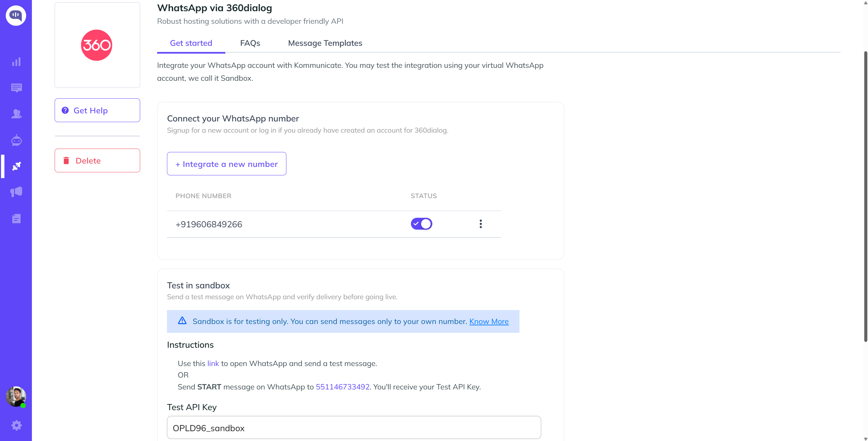Open the conversations sidebar icon
Viewport: 868px width, 441px height.
point(16,88)
